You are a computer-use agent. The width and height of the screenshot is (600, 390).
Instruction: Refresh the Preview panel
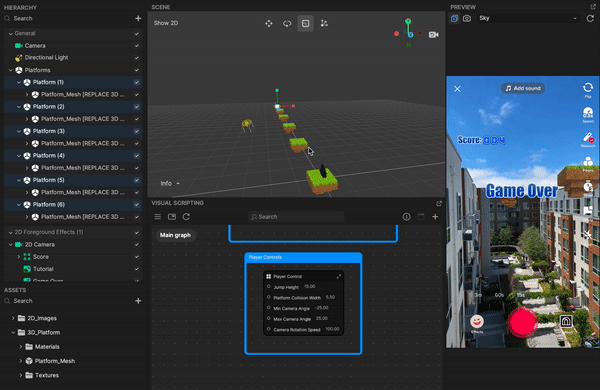click(x=590, y=18)
